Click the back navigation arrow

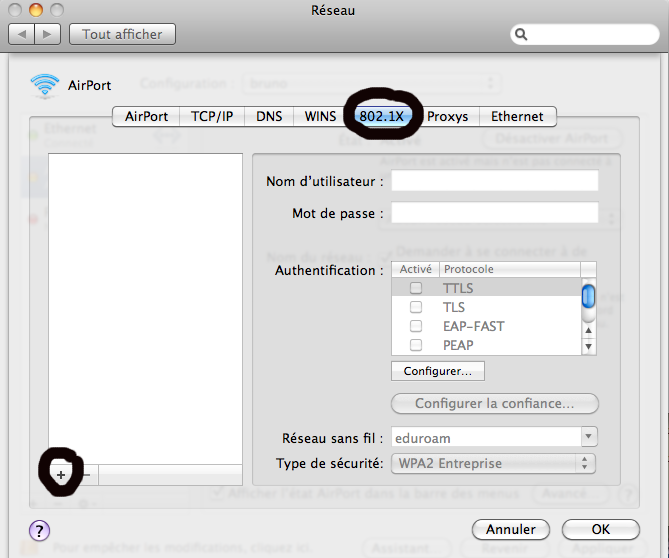tap(22, 34)
